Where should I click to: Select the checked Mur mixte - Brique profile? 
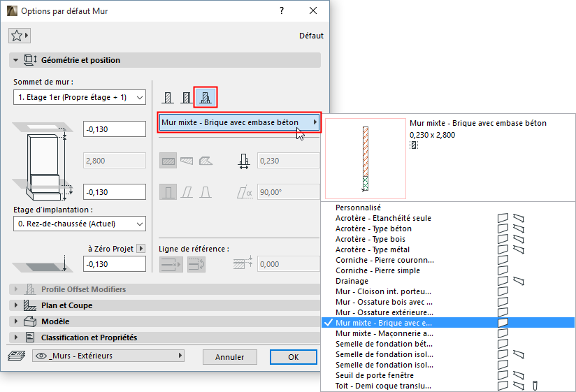[x=448, y=323]
